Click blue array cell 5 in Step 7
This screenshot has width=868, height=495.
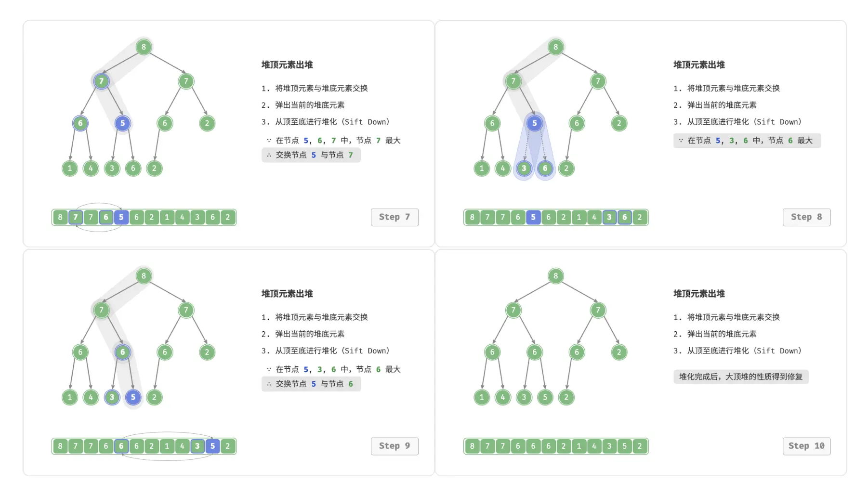[x=121, y=217]
